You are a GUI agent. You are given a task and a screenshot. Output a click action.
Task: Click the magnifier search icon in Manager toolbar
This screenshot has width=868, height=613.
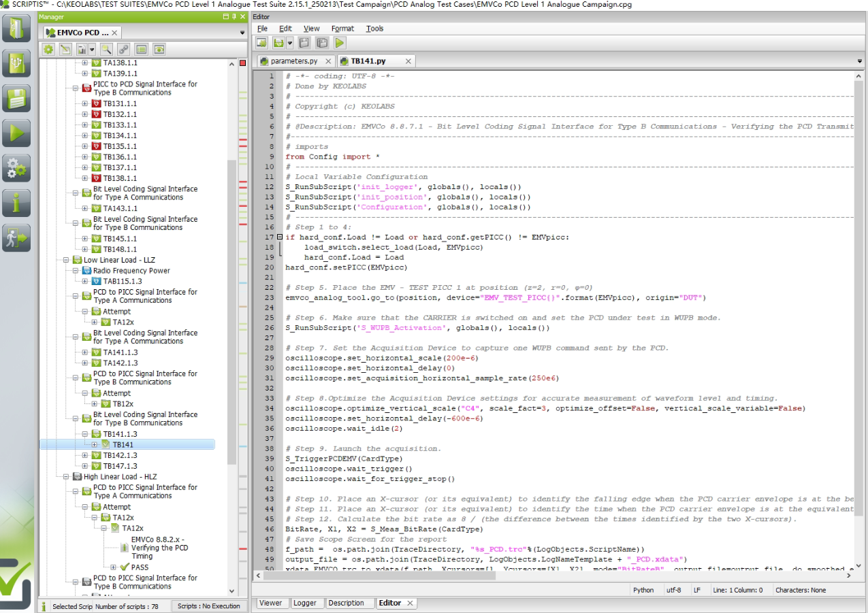(x=106, y=49)
